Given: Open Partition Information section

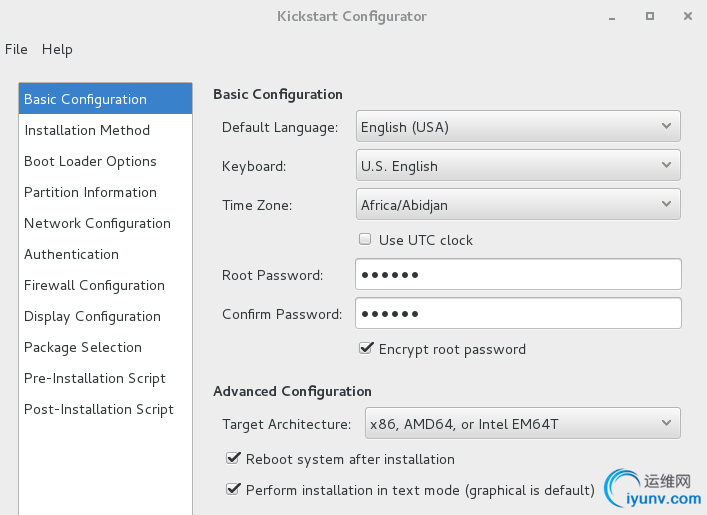Looking at the screenshot, I should pyautogui.click(x=90, y=192).
